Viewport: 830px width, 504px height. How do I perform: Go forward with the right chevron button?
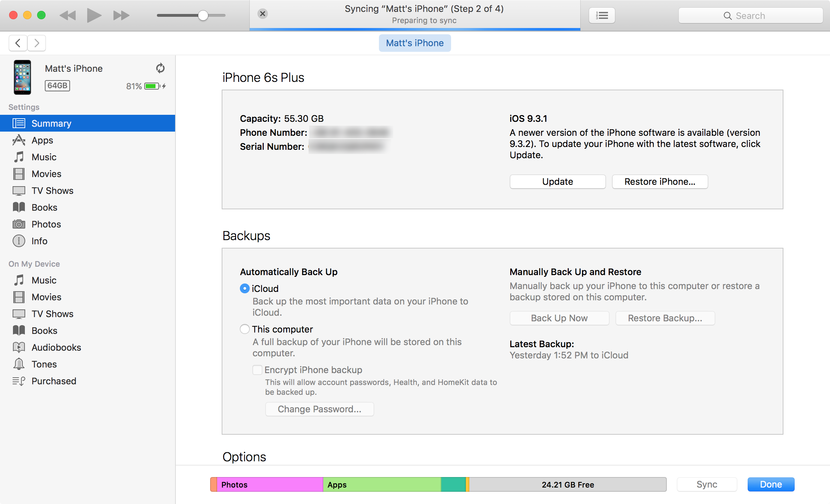pyautogui.click(x=36, y=43)
